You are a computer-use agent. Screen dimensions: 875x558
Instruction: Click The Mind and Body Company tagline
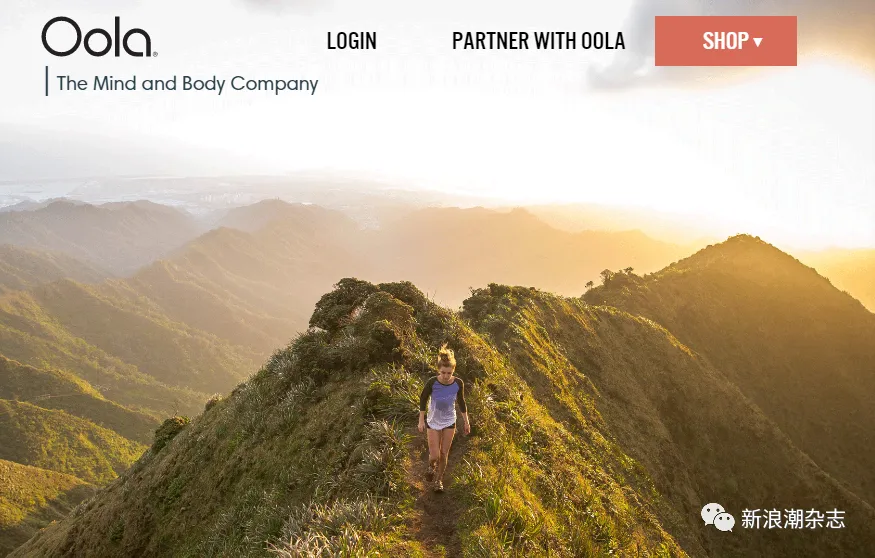188,84
